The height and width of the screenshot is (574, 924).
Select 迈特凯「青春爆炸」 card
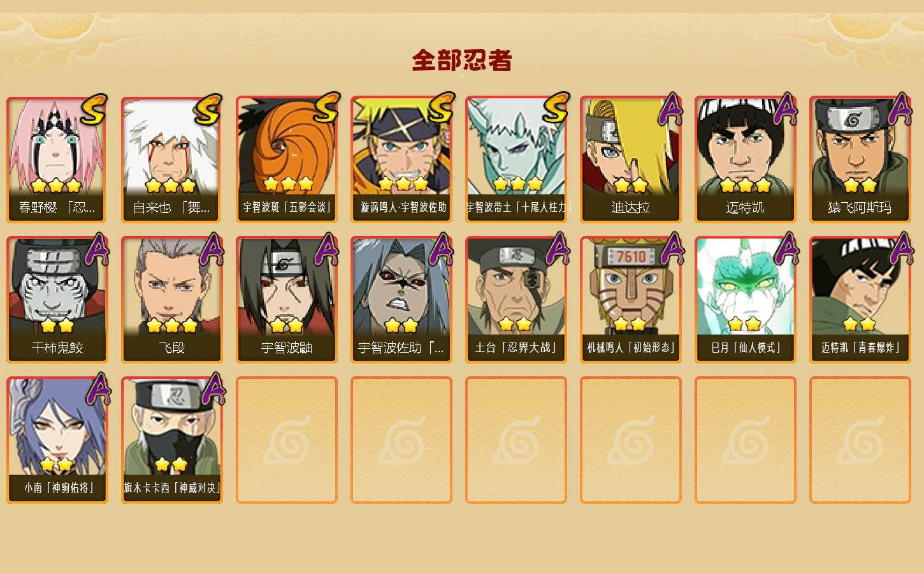pyautogui.click(x=860, y=300)
